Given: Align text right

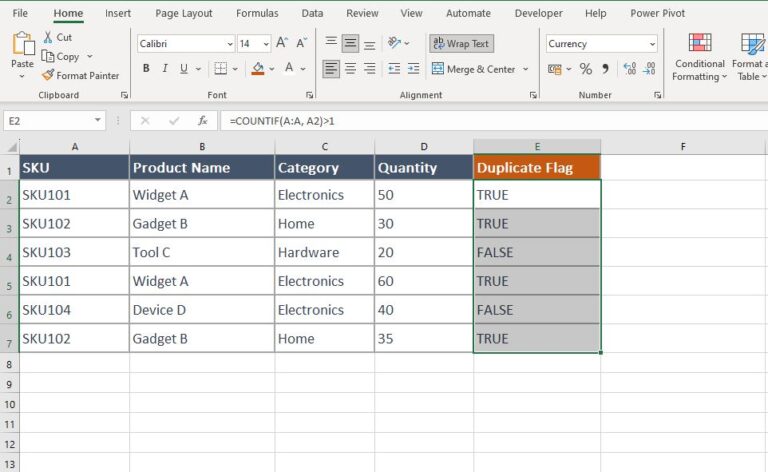Looking at the screenshot, I should [370, 69].
